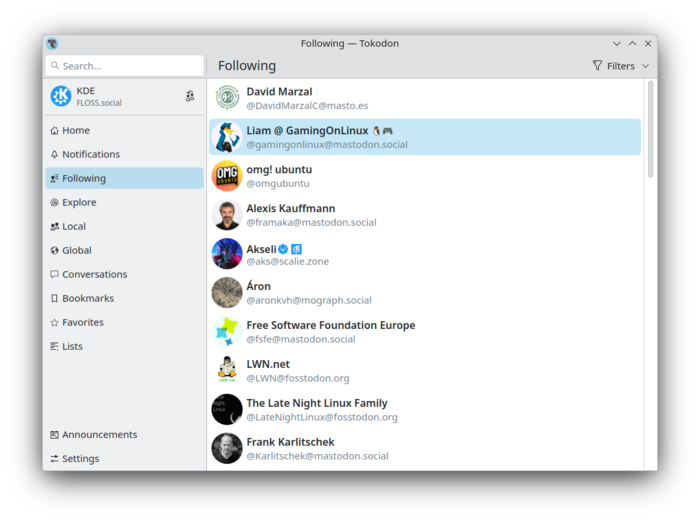This screenshot has height=521, width=700.
Task: Open the Filters dropdown
Action: coord(620,66)
